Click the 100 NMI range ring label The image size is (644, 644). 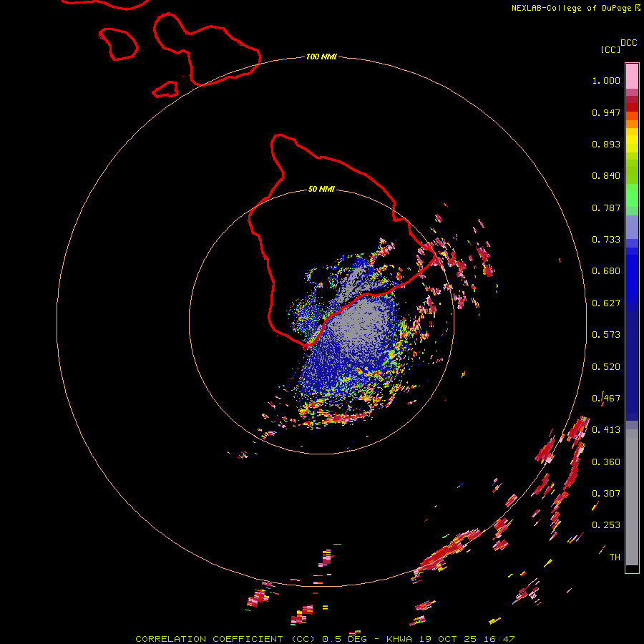coord(321,57)
